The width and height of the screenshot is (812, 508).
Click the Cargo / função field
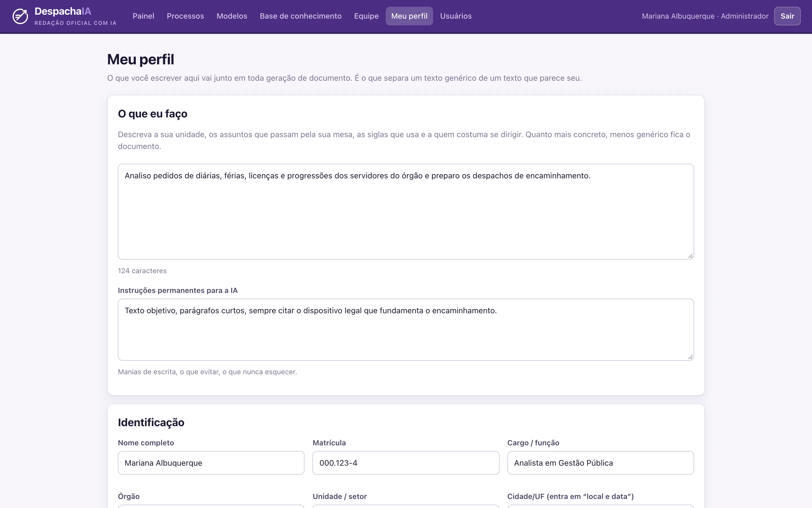(600, 463)
